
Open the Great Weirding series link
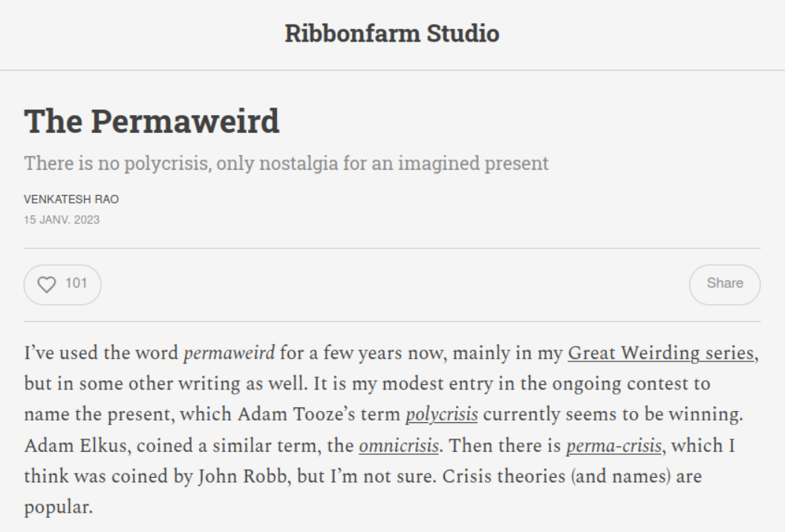pos(661,353)
